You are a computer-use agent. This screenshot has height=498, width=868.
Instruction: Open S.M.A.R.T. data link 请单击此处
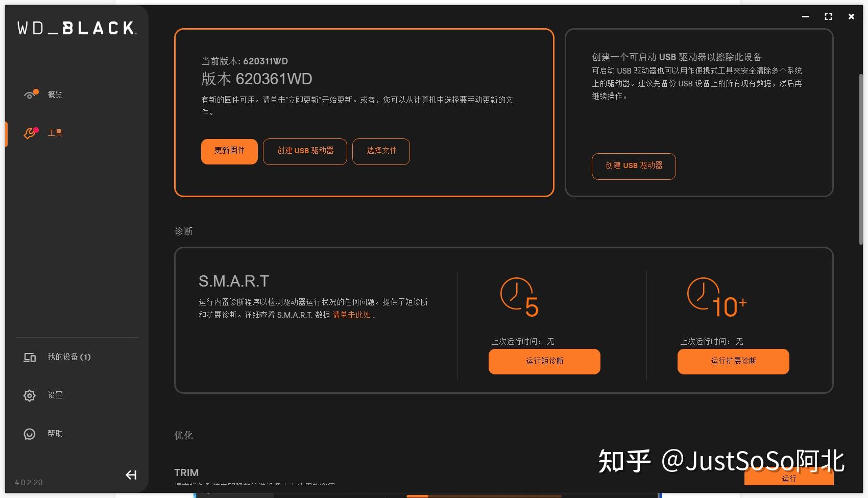tap(352, 315)
